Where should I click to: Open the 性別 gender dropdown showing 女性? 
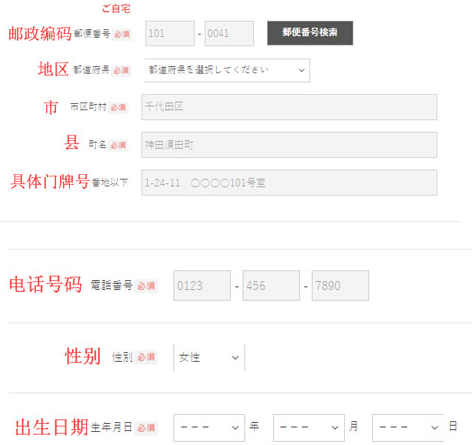tap(209, 357)
